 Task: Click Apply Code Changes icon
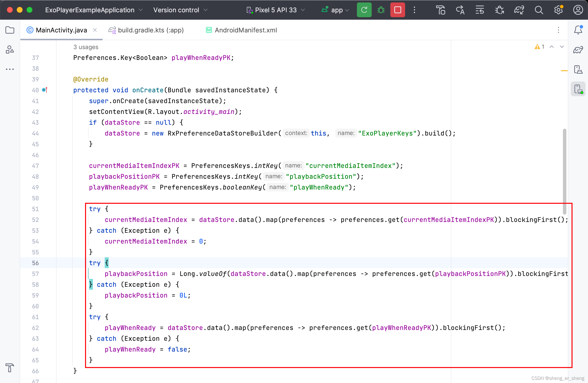(460, 10)
